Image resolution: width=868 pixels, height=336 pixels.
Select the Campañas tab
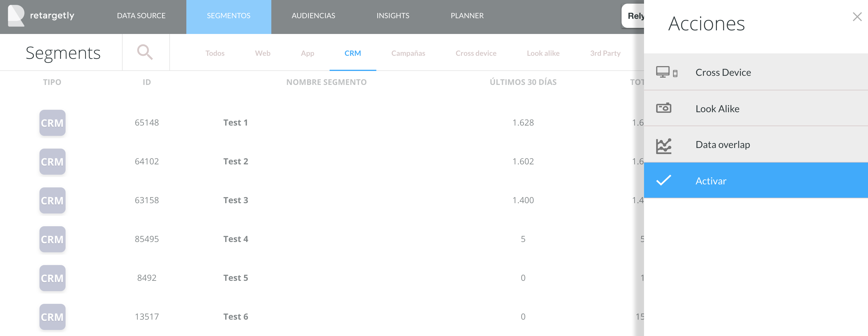(408, 53)
